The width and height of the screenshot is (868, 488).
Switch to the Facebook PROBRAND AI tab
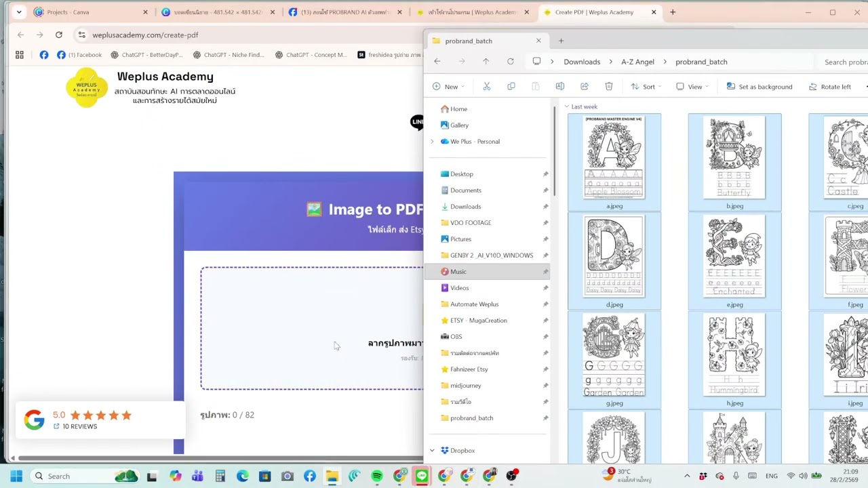(345, 12)
